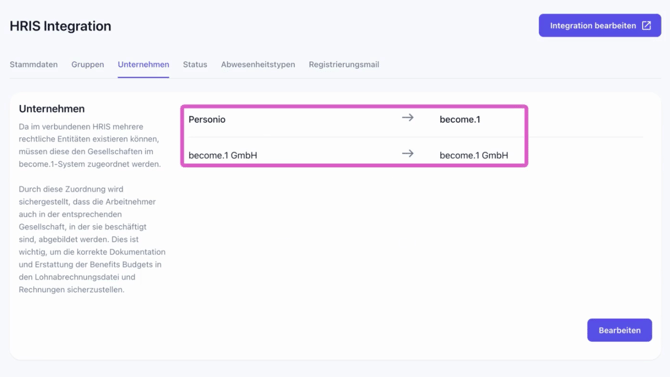Click the HRIS Integration page title
Image resolution: width=670 pixels, height=377 pixels.
[60, 26]
